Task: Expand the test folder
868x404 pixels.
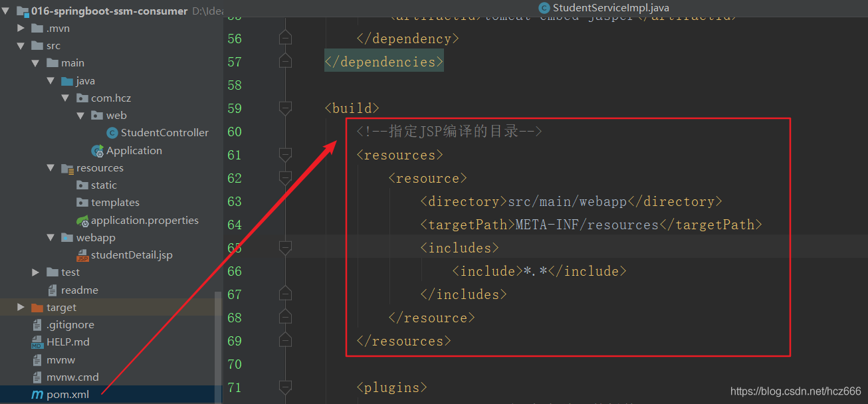Action: (x=35, y=272)
